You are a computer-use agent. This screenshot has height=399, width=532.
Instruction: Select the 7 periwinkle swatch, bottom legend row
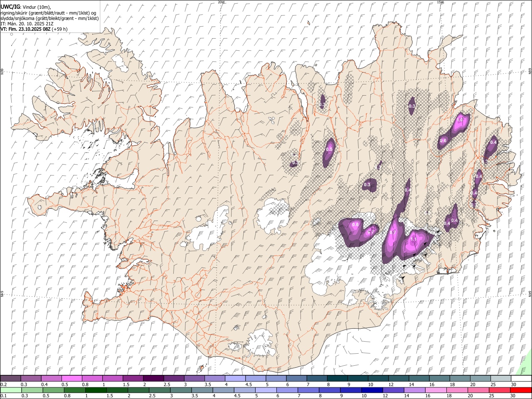coord(308,390)
